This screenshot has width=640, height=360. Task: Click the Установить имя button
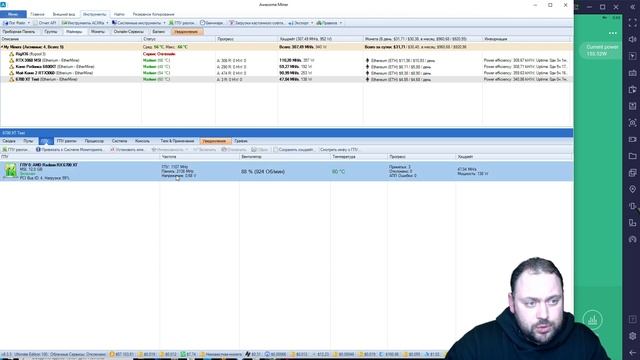coord(128,150)
